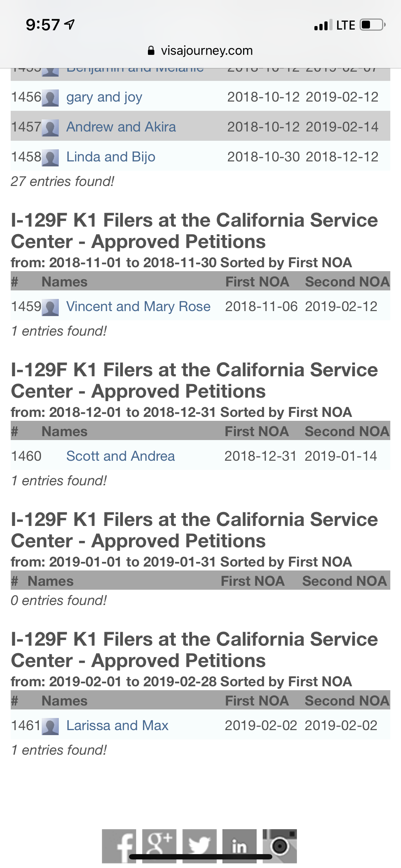Tap avatar beside Larissa and Max

pos(50,727)
